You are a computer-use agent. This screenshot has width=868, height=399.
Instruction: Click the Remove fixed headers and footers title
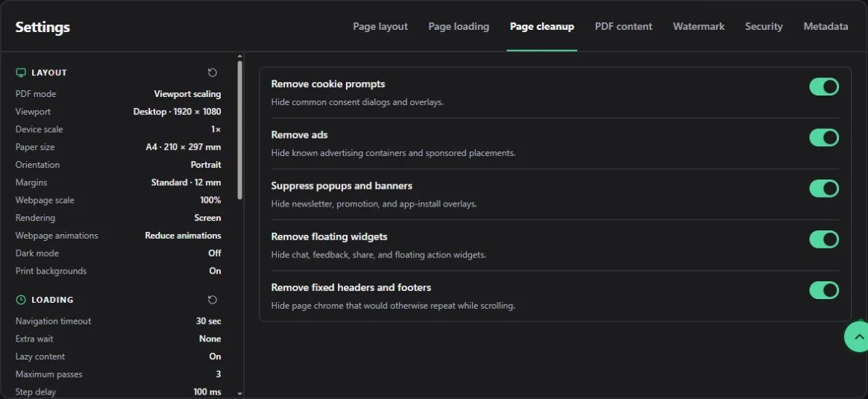(351, 288)
